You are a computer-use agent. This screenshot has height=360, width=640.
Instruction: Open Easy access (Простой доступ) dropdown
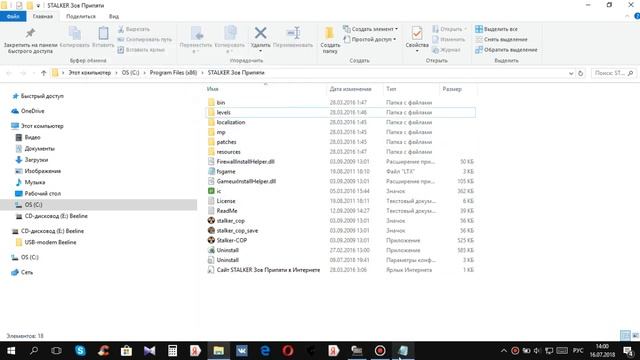click(369, 39)
